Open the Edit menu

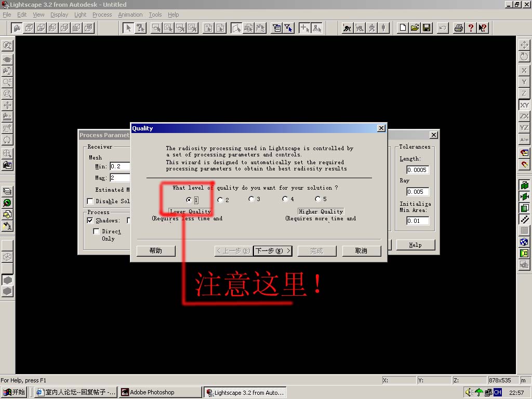pos(22,15)
